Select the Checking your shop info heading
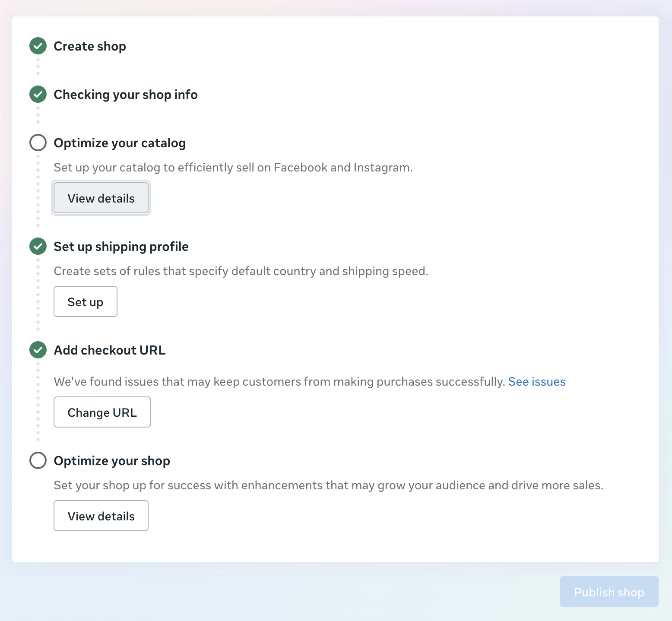Screen dimensions: 672x621 click(126, 95)
